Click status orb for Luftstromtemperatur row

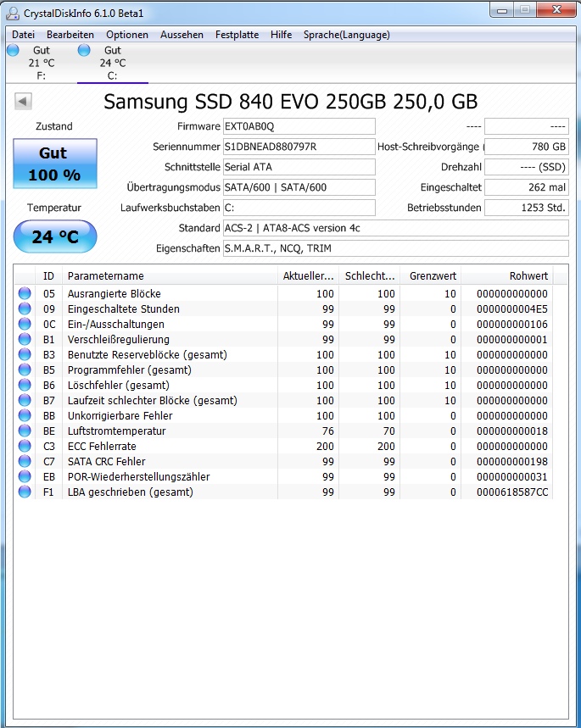(x=25, y=431)
